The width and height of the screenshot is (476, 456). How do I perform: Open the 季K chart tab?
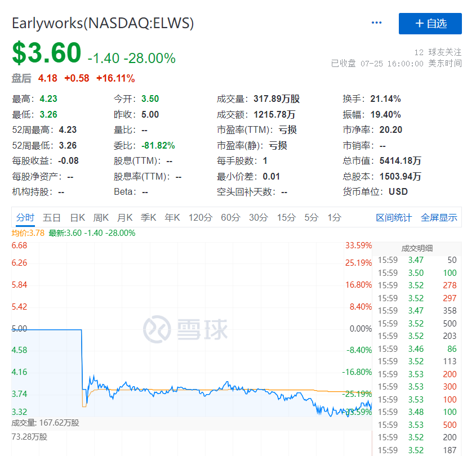click(148, 218)
